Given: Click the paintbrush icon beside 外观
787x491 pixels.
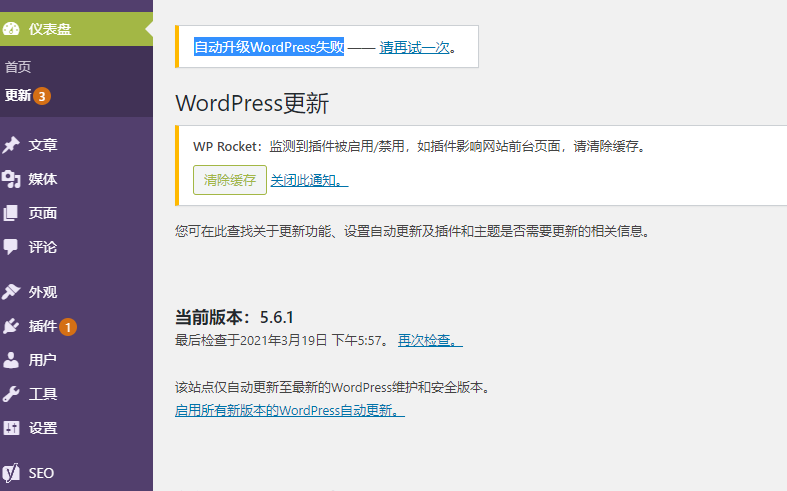Looking at the screenshot, I should pyautogui.click(x=11, y=292).
